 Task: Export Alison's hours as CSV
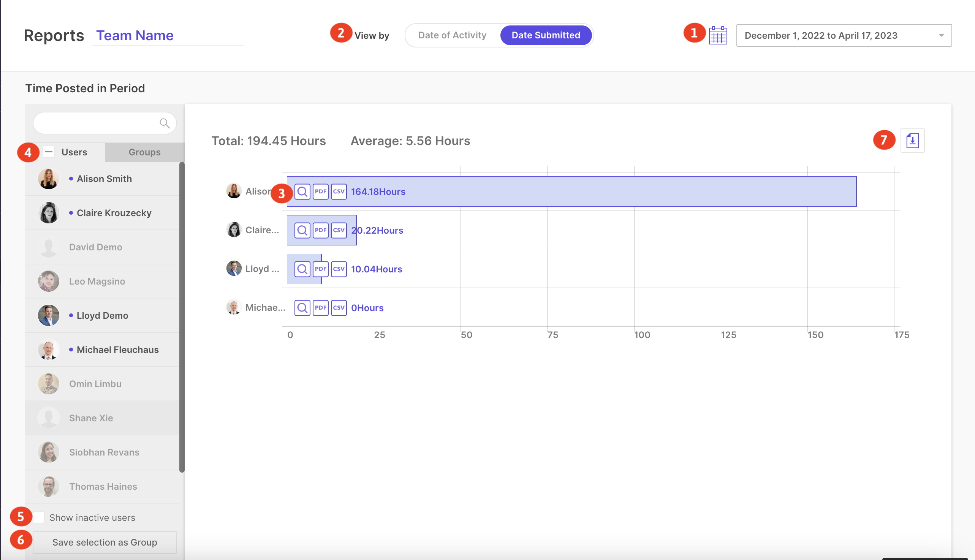(x=339, y=191)
